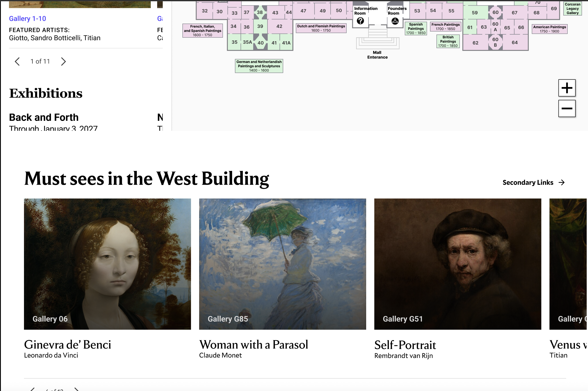588x391 pixels.
Task: Click the map zoom out minus button
Action: tap(567, 108)
